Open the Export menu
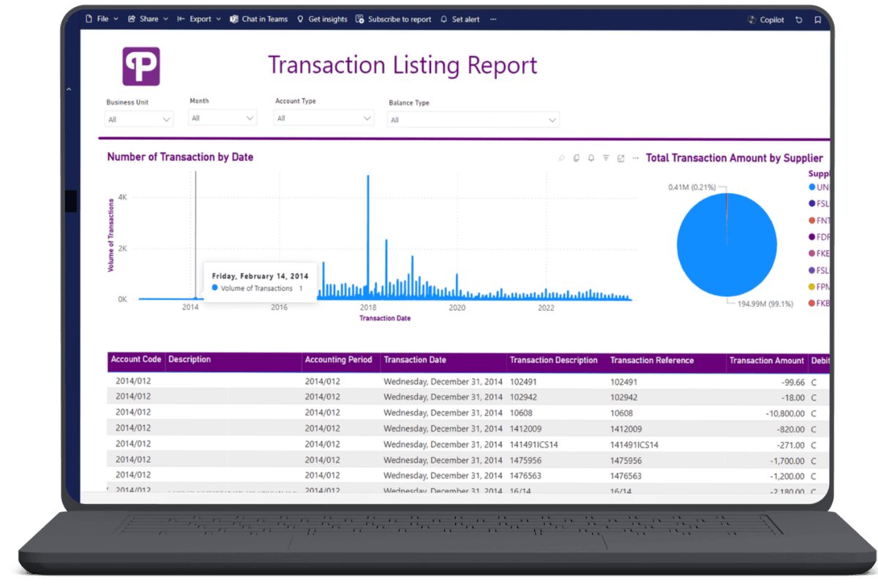The image size is (878, 588). point(199,19)
